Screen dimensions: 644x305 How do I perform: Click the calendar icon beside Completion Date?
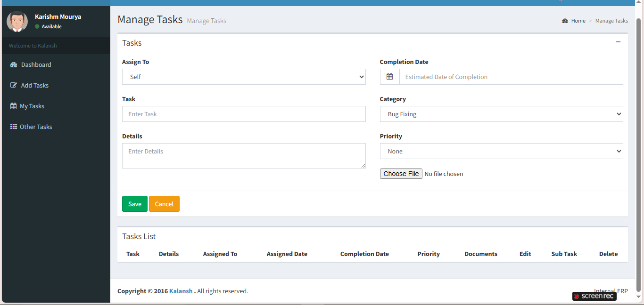pyautogui.click(x=389, y=77)
